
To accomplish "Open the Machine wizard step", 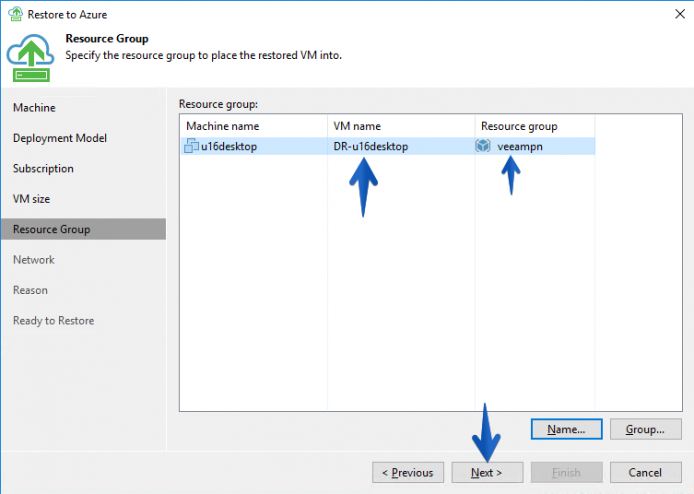I will (x=34, y=108).
